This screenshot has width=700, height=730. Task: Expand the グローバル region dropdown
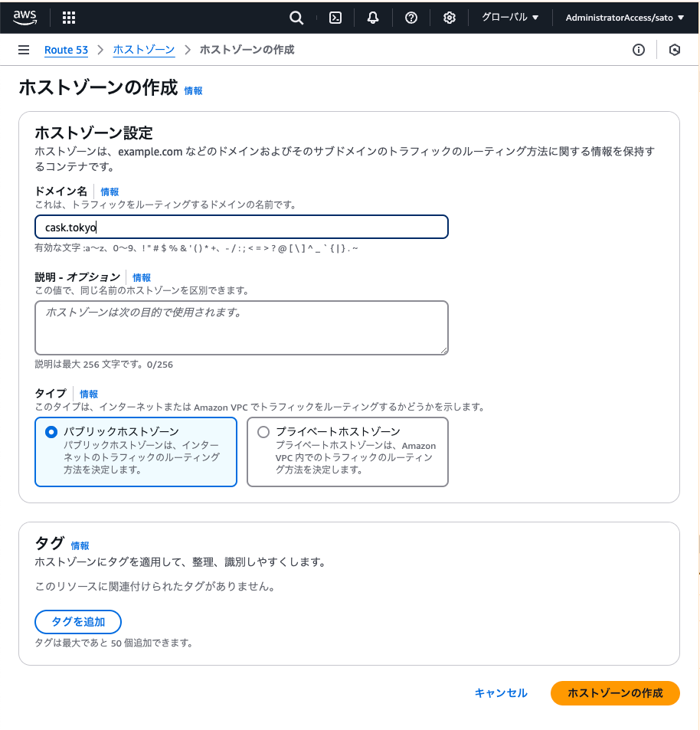(x=509, y=18)
